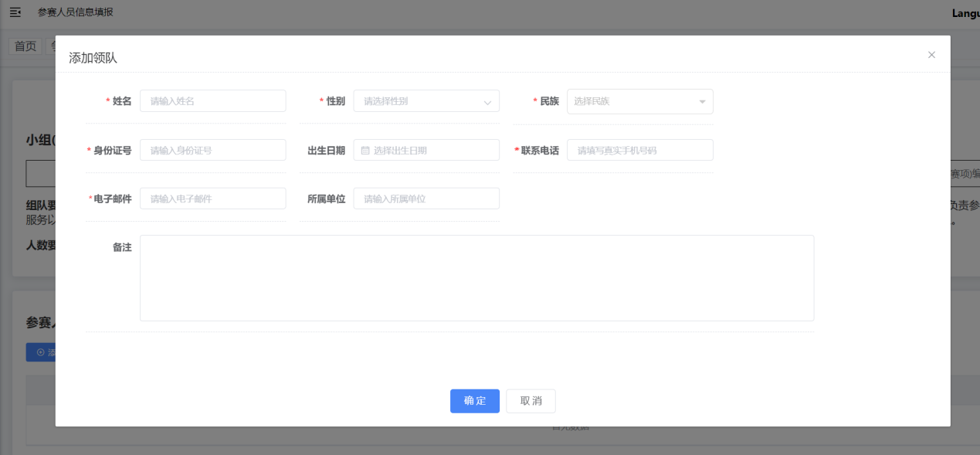Click the 电子邮件 field label
Viewport: 980px width, 455px height.
[x=113, y=199]
